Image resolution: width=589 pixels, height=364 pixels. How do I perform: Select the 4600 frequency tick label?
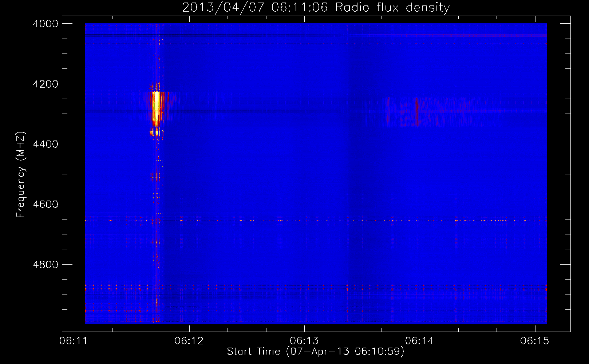coord(46,204)
